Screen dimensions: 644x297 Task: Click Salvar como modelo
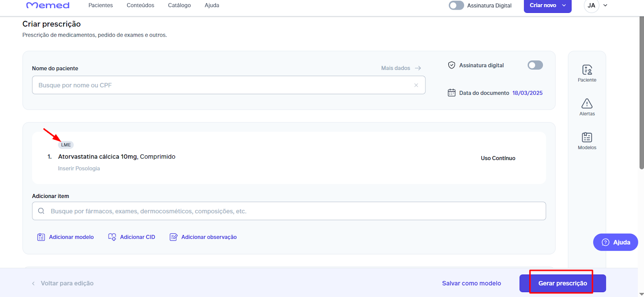[471, 283]
